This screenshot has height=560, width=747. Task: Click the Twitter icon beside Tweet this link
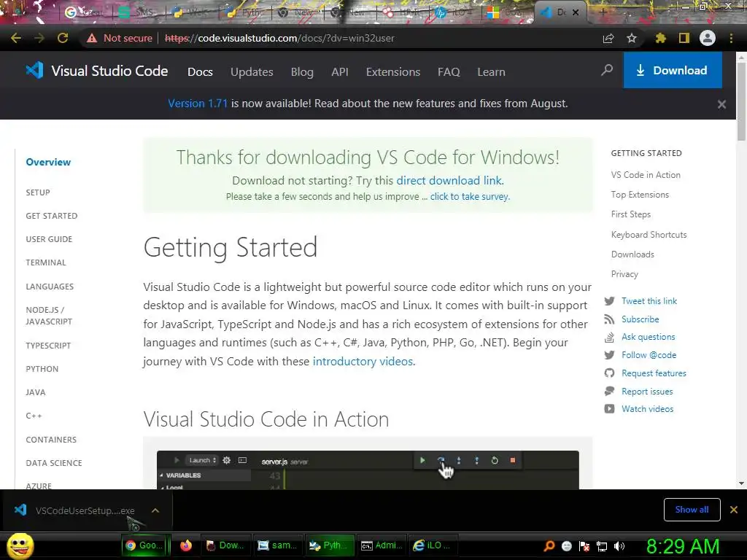point(609,301)
